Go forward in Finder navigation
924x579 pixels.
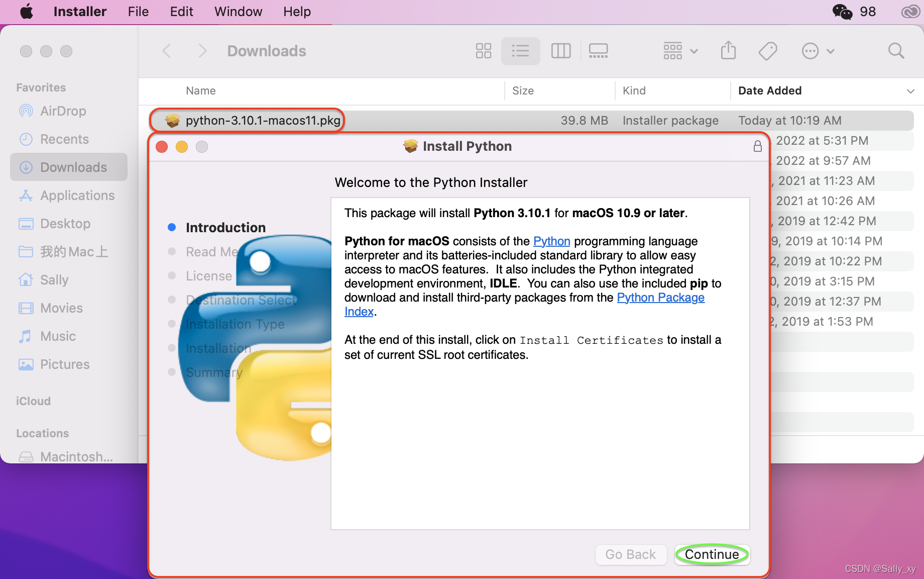pos(202,51)
